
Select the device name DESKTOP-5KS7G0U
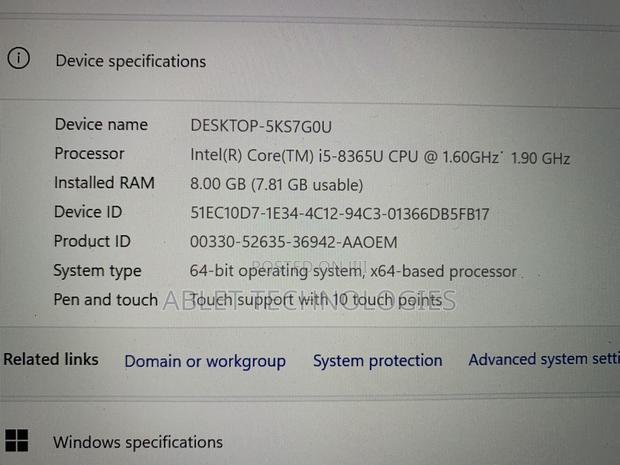pos(261,127)
